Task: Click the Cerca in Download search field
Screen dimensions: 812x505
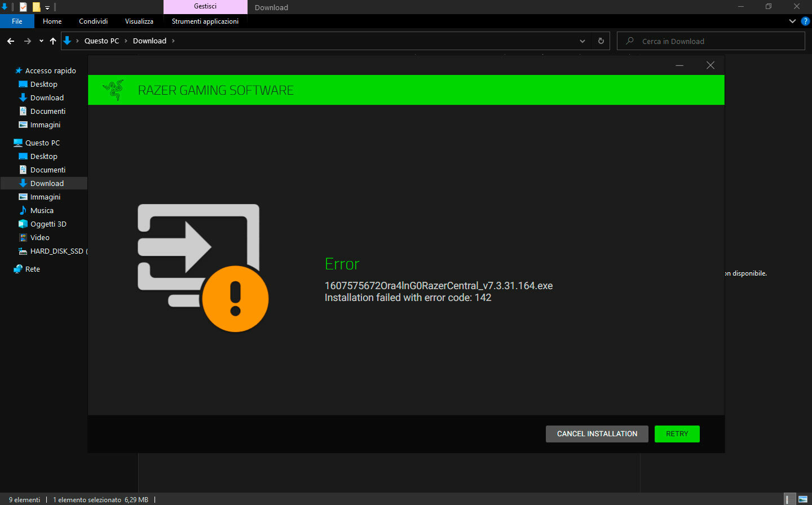Action: pos(711,41)
